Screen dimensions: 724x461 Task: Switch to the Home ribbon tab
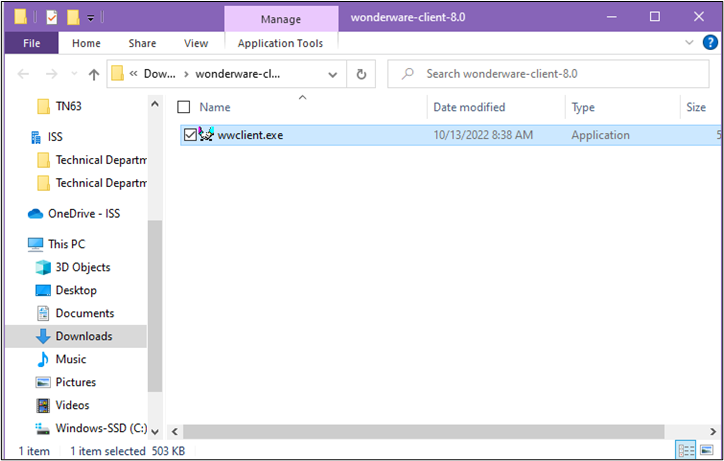pos(86,43)
